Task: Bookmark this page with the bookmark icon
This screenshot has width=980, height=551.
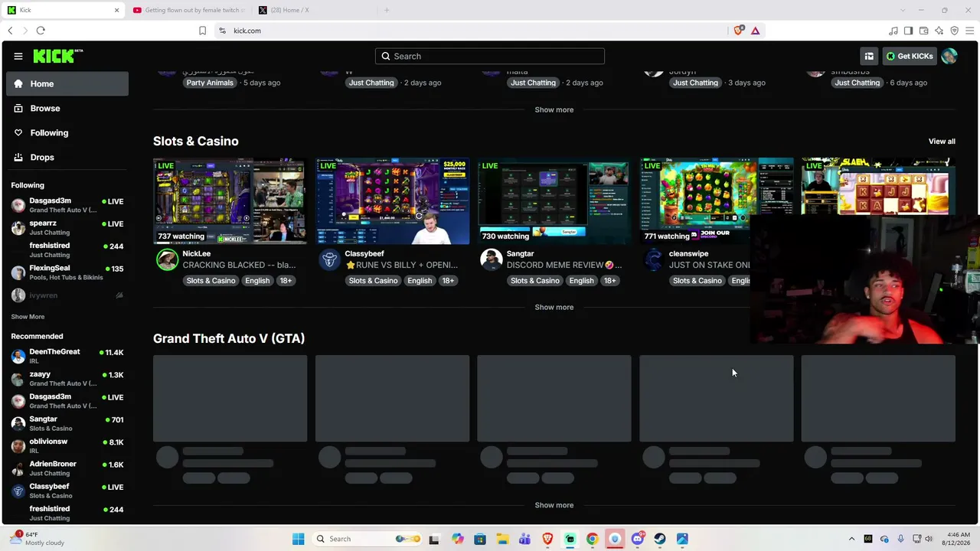Action: pos(202,31)
